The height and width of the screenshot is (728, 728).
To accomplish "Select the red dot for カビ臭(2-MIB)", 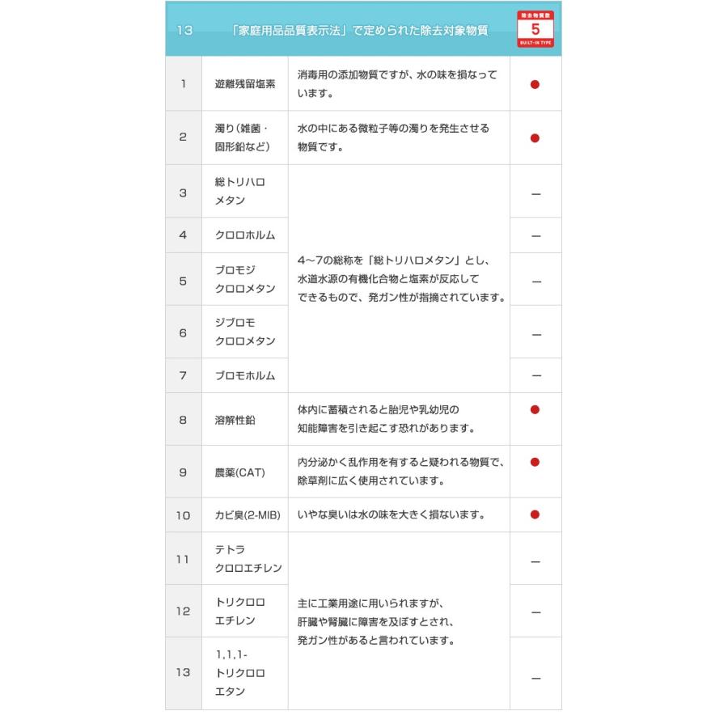I will click(x=535, y=514).
